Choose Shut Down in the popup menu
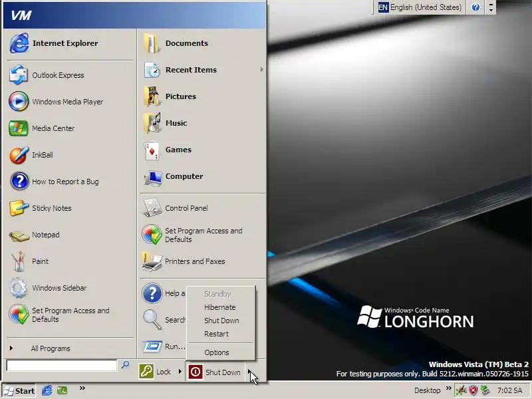 coord(221,321)
